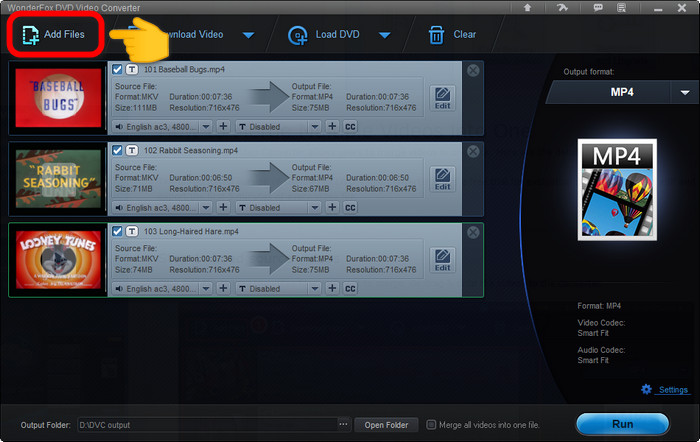Add audio track to 102 Rabbit Seasoning
The image size is (700, 442).
coord(223,208)
